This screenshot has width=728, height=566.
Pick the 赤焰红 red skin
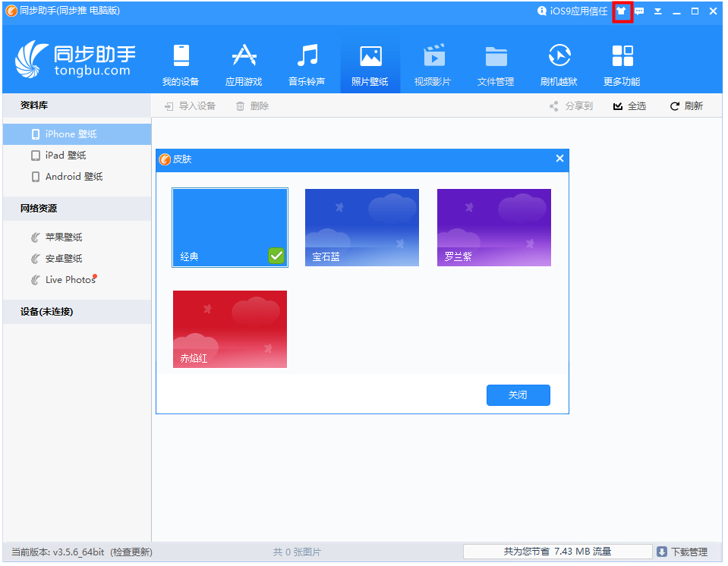pyautogui.click(x=230, y=329)
